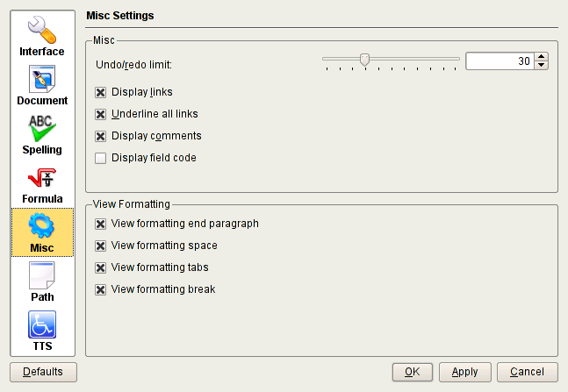This screenshot has width=568, height=392.
Task: Click the Undo/redo limit slider handle
Action: (x=364, y=60)
